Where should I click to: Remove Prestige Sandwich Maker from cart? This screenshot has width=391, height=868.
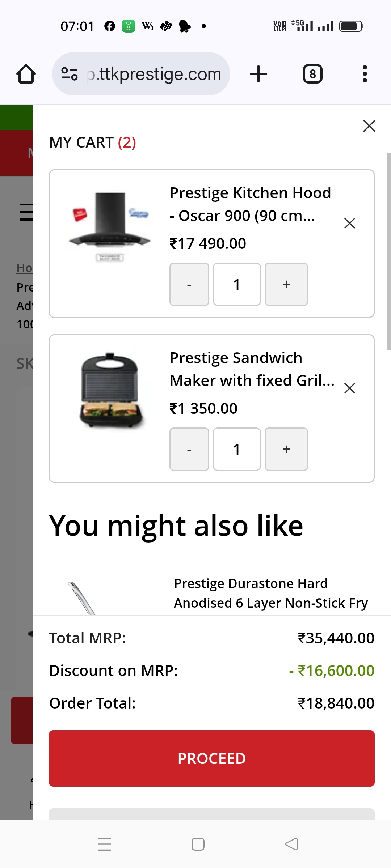pos(349,388)
